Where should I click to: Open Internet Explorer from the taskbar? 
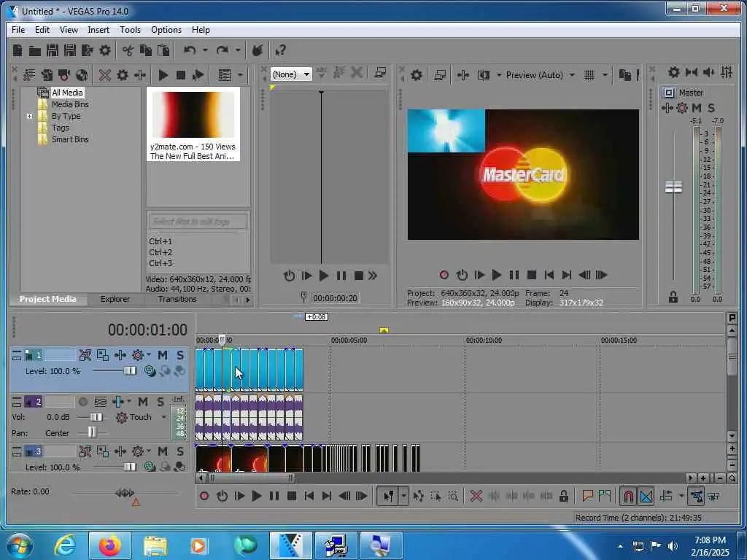(x=65, y=545)
